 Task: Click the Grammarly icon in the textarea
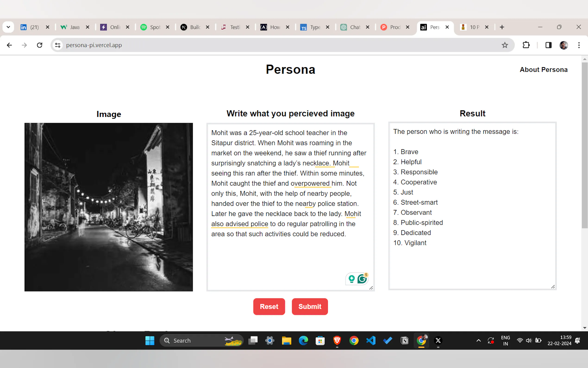click(x=362, y=279)
